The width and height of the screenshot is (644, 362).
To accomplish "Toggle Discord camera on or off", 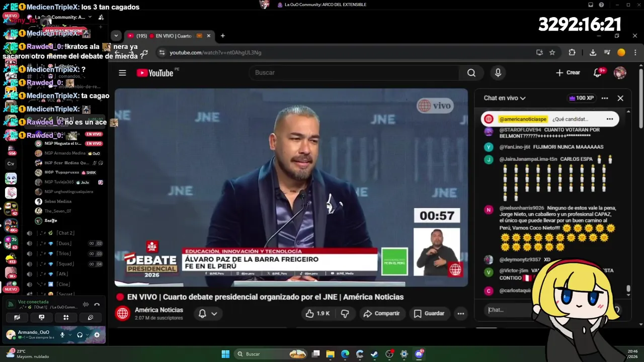I will coord(17,317).
